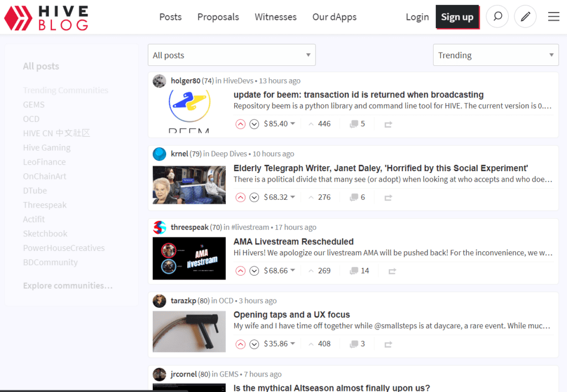Screen dimensions: 567x392
Task: Open the BDCommunity sidebar link
Action: pyautogui.click(x=50, y=262)
